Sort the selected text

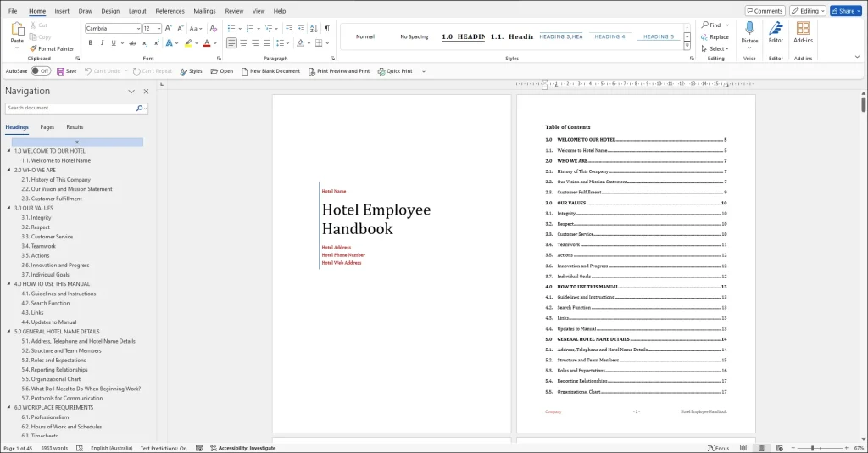[314, 28]
